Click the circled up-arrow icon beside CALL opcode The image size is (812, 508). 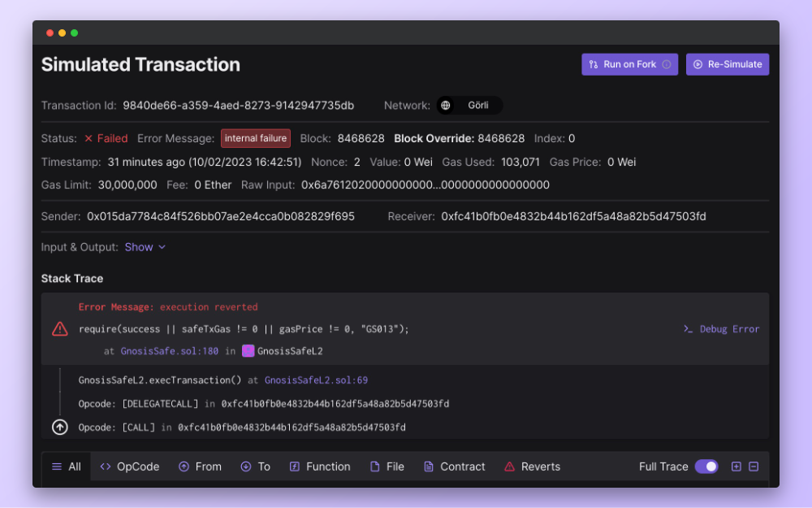point(60,428)
